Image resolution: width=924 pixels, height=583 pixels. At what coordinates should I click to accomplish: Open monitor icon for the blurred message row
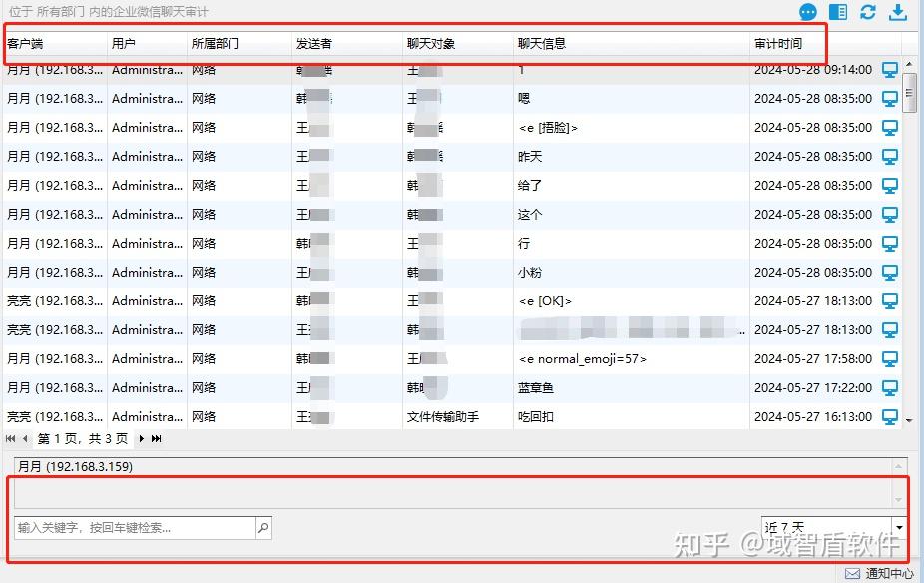tap(890, 330)
